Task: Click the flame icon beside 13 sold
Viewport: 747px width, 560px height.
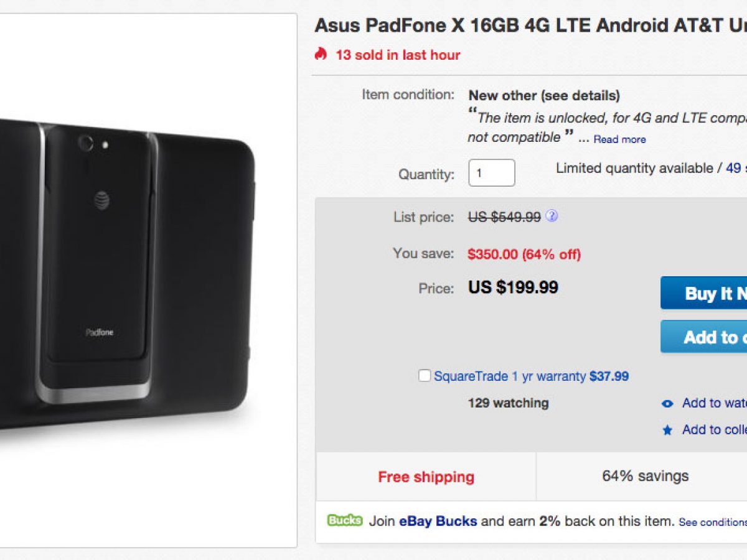Action: tap(321, 54)
